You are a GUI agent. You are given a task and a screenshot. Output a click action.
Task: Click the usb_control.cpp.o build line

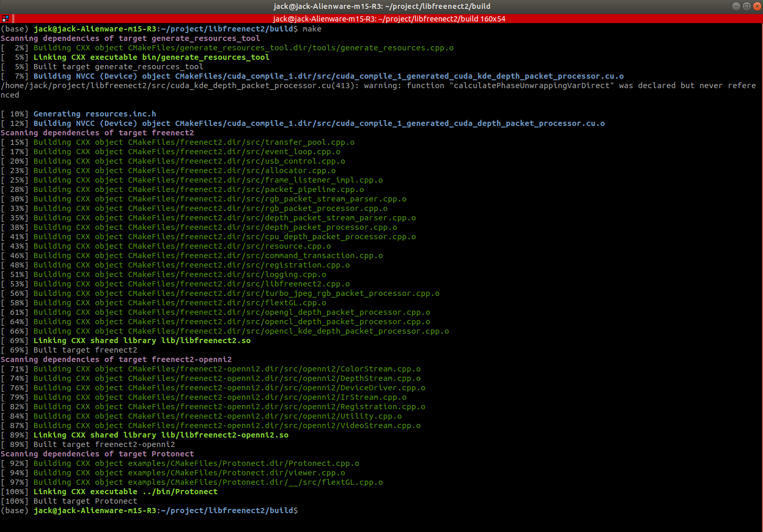tap(173, 161)
